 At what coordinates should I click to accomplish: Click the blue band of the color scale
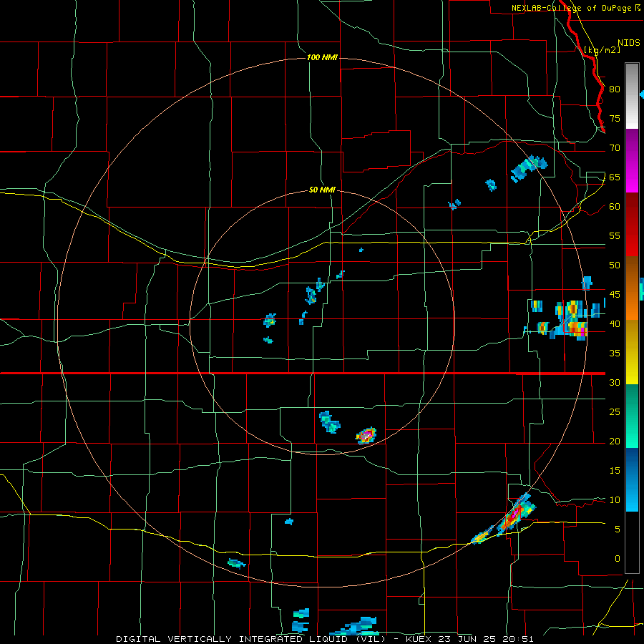(x=632, y=479)
